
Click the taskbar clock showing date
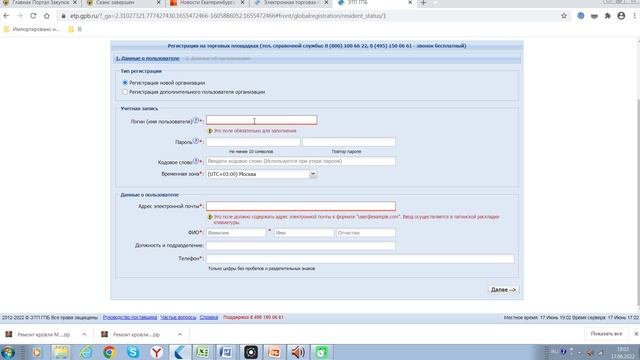[623, 353]
